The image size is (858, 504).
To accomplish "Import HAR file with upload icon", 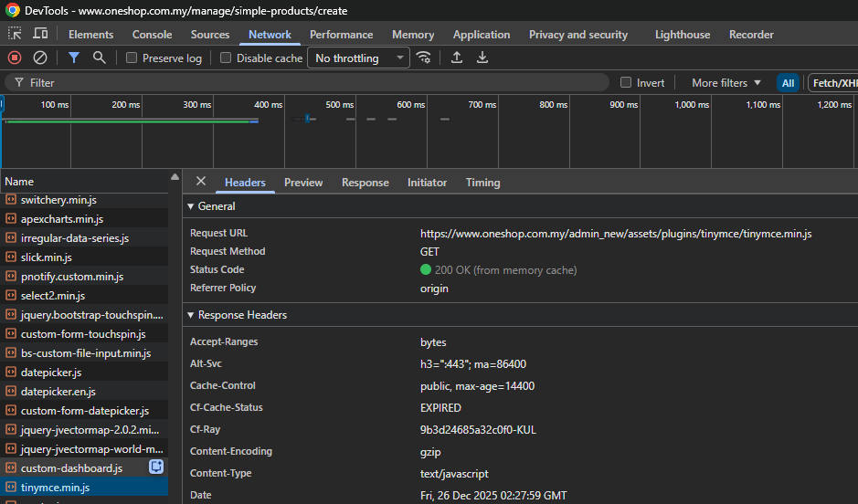I will [x=457, y=58].
